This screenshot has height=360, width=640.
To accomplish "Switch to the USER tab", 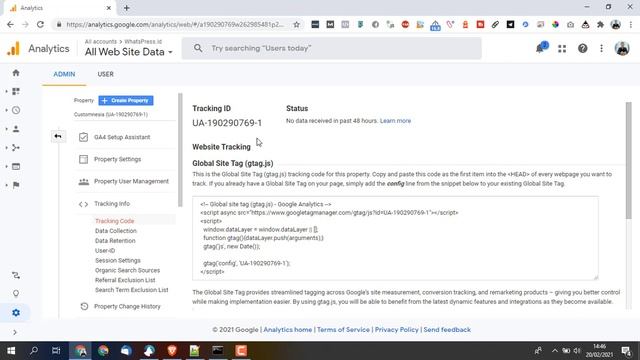I will tap(105, 74).
